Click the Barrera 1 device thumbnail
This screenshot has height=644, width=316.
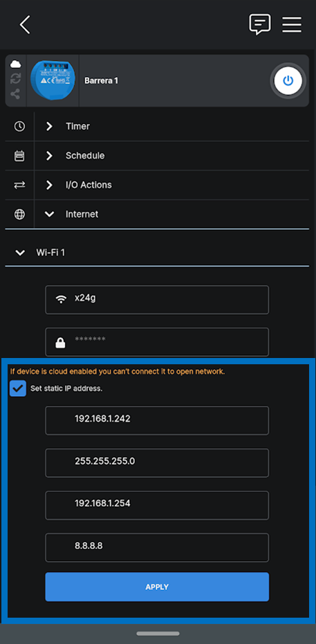point(53,80)
